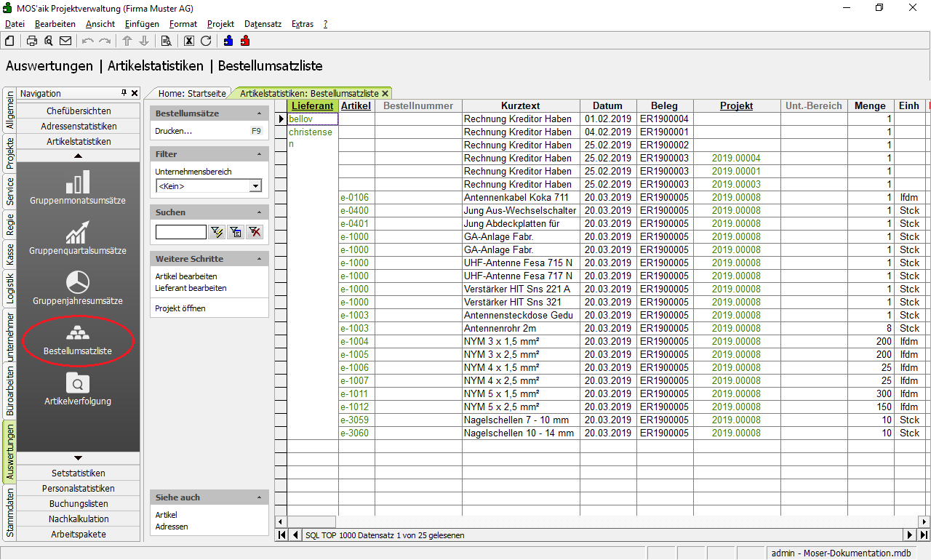Image resolution: width=931 pixels, height=560 pixels.
Task: Click Lieferant bearbeiten
Action: 191,288
